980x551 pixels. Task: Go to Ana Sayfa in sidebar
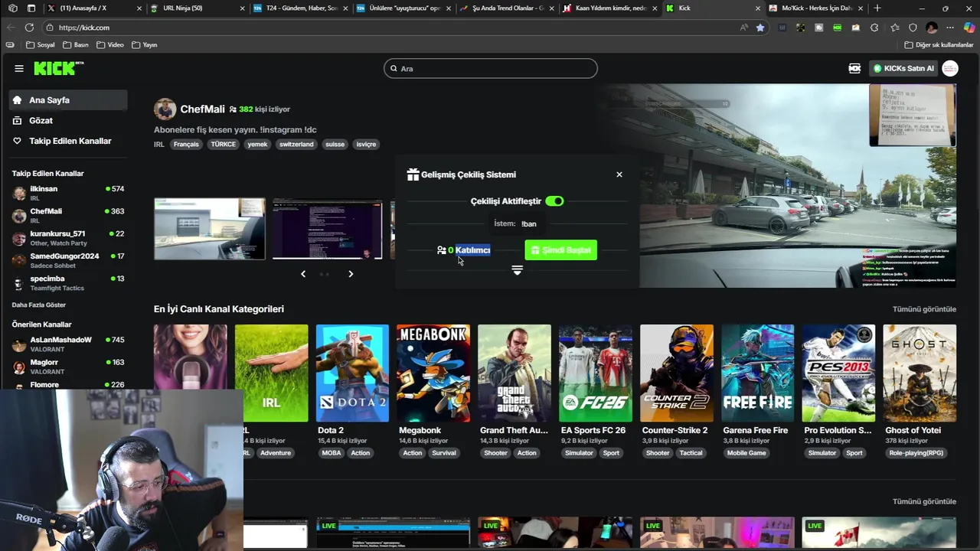(68, 100)
